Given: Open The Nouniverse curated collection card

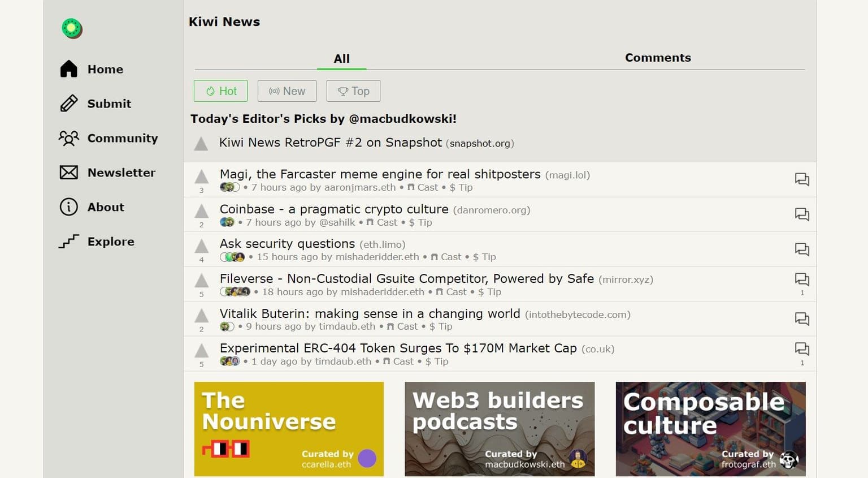Looking at the screenshot, I should click(289, 429).
